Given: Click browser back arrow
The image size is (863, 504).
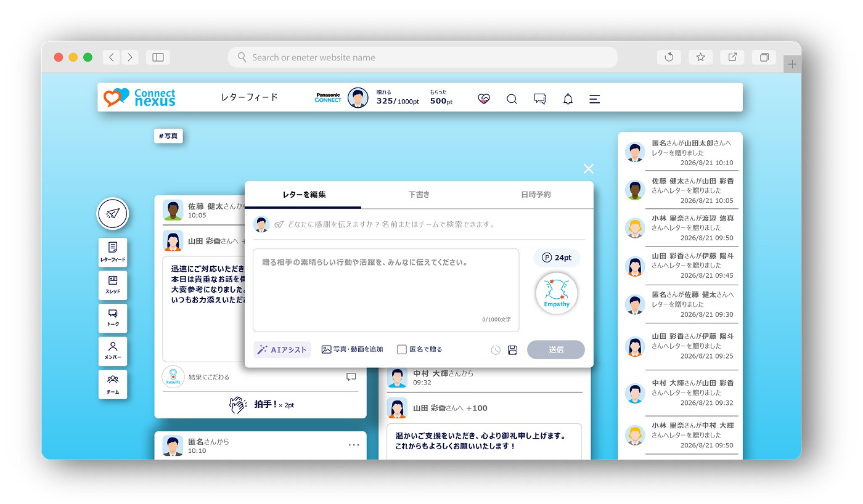Looking at the screenshot, I should pos(111,57).
